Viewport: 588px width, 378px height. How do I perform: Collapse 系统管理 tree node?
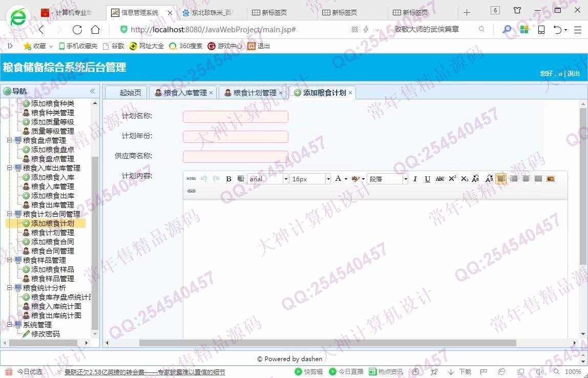[9, 325]
